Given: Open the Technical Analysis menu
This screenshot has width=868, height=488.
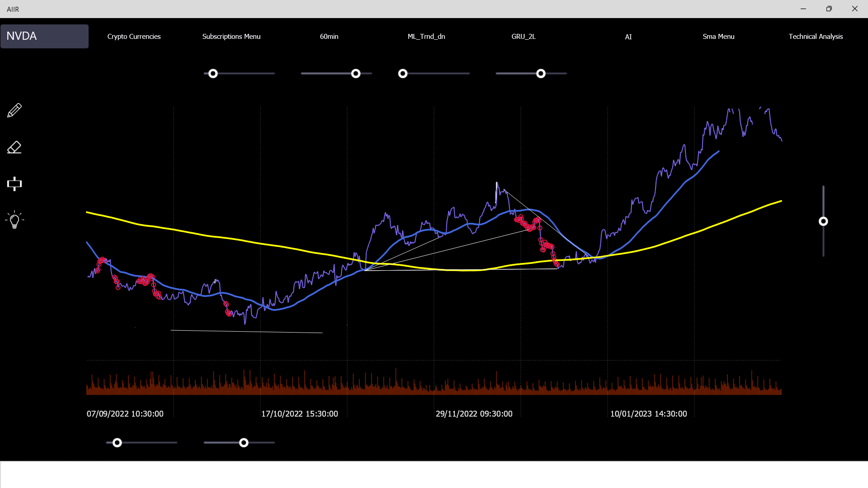Looking at the screenshot, I should coord(815,37).
